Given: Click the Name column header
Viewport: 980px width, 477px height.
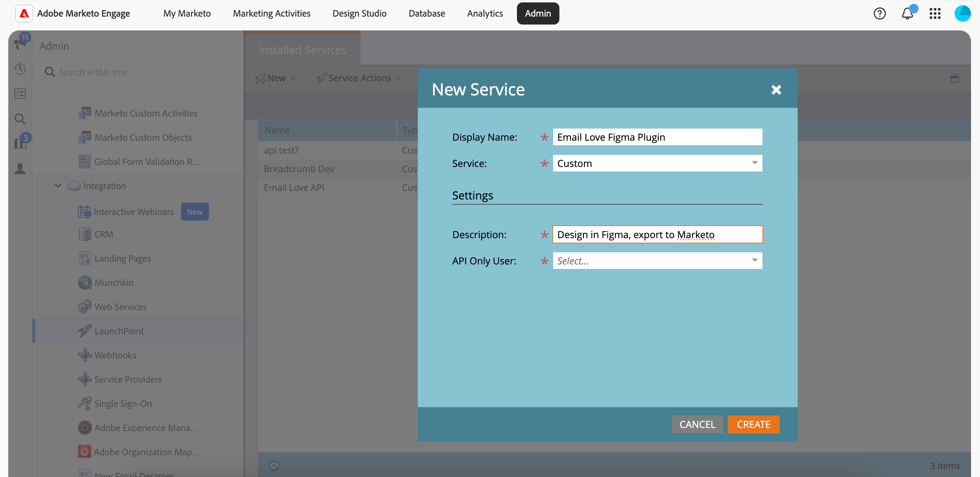Looking at the screenshot, I should (327, 130).
